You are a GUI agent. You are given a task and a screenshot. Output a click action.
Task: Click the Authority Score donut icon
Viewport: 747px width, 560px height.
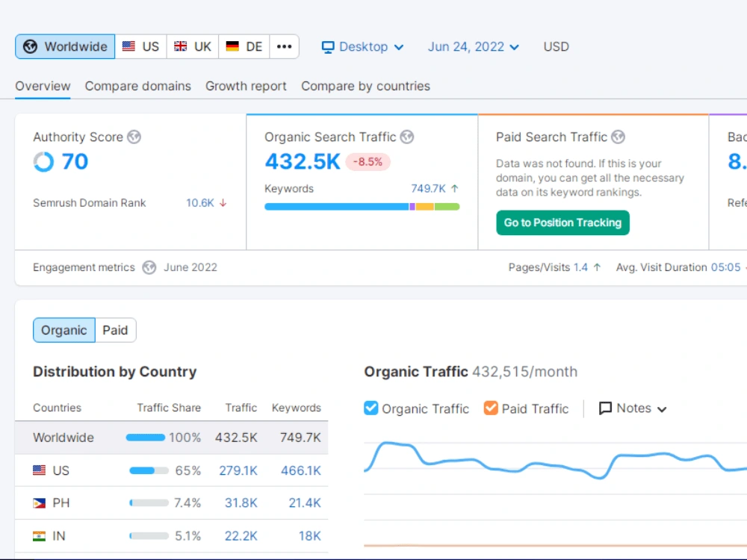coord(43,162)
